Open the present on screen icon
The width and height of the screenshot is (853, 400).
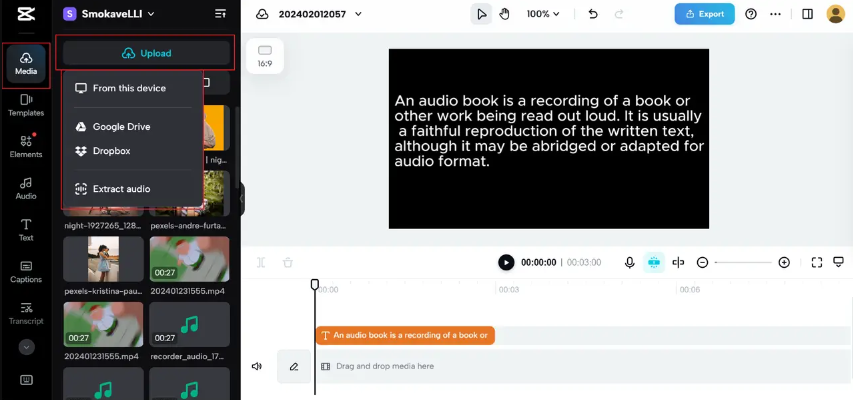tap(838, 263)
